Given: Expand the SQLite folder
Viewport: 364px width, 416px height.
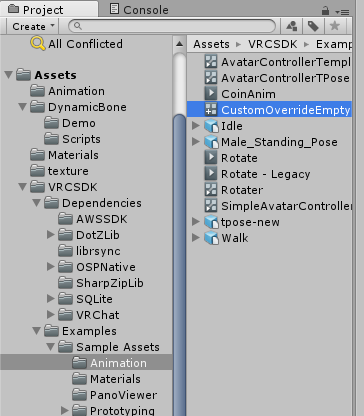Looking at the screenshot, I should (51, 299).
